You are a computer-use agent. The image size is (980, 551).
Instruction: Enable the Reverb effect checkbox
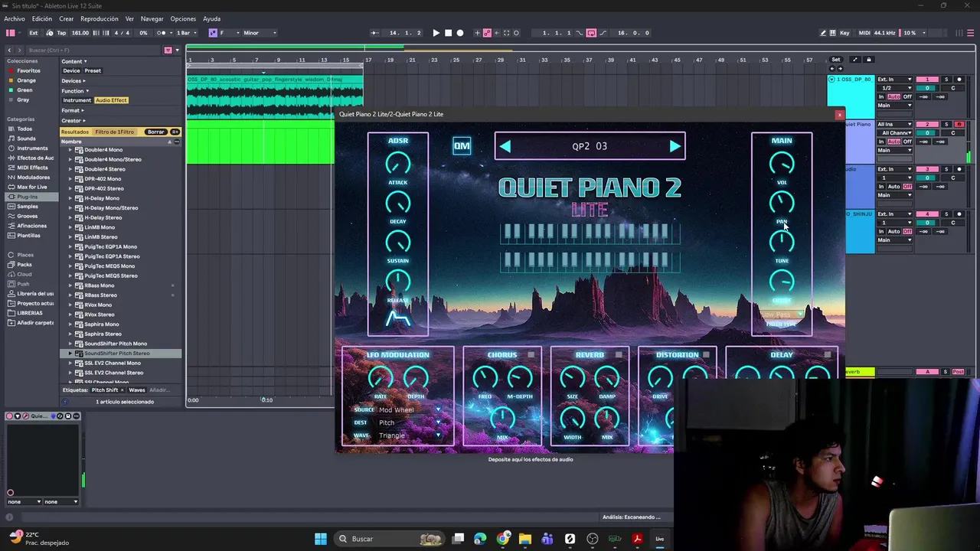tap(619, 355)
